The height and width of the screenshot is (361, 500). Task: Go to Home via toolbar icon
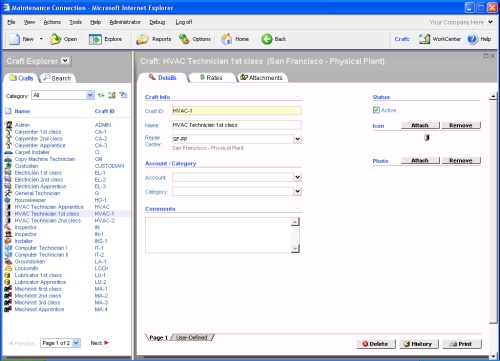(x=227, y=39)
